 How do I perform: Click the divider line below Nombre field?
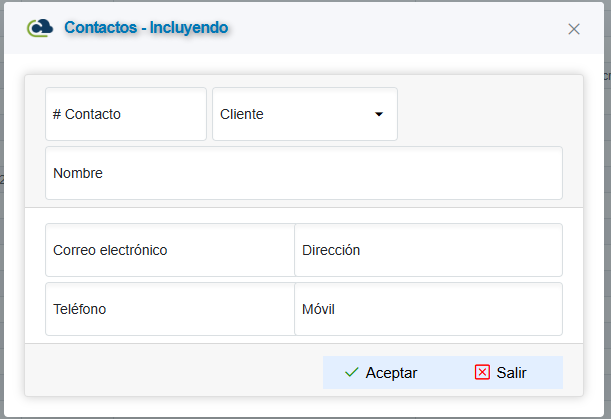coord(303,207)
